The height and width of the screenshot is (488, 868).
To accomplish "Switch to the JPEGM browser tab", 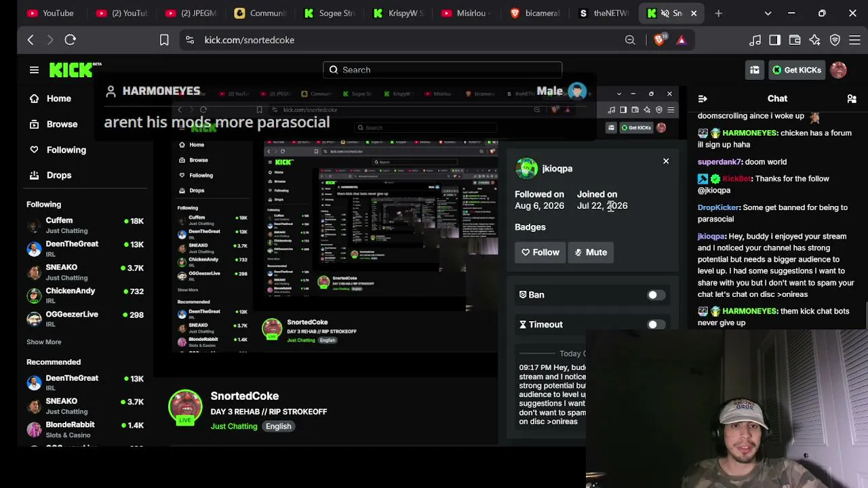I will (x=190, y=13).
